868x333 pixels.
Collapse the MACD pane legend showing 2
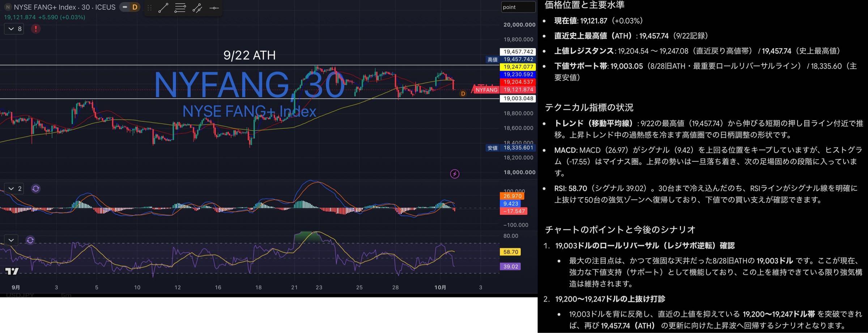[14, 189]
